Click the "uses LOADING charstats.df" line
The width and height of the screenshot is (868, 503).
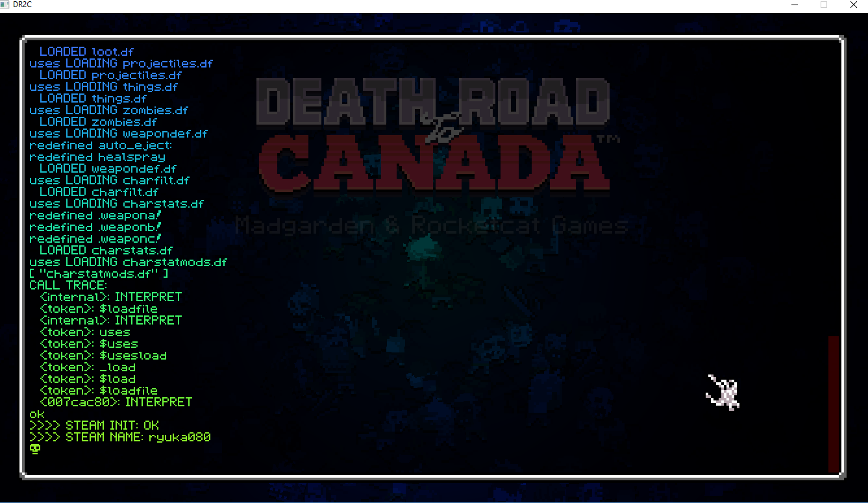click(116, 204)
